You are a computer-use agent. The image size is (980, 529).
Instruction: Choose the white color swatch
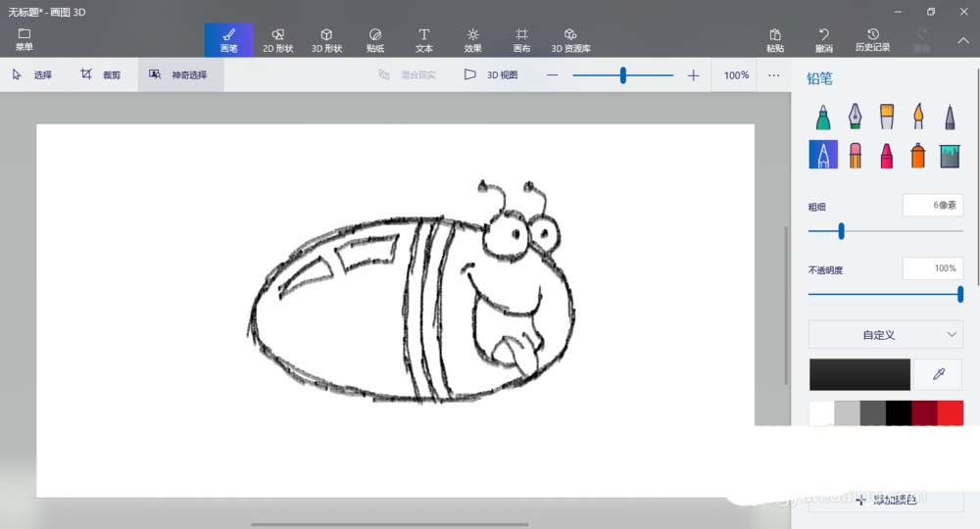pos(821,413)
